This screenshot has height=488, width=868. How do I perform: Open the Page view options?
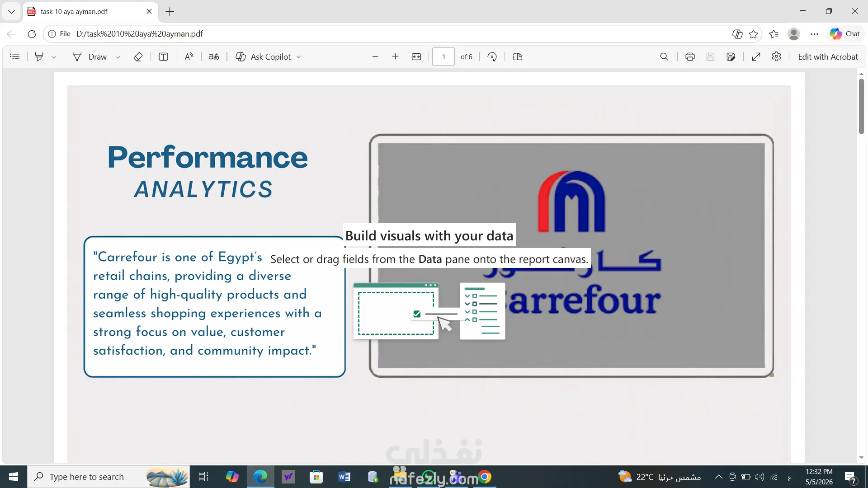tap(518, 57)
